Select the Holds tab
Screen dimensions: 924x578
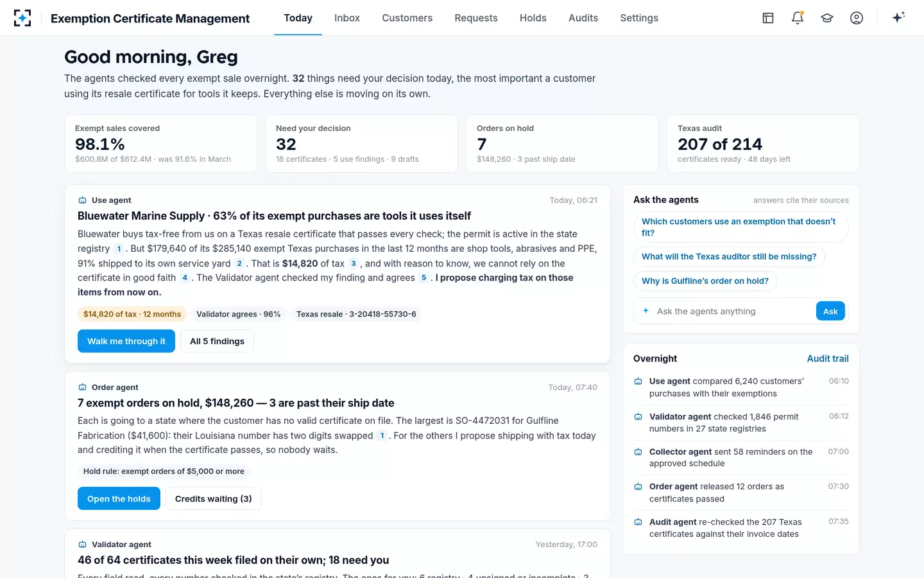(x=533, y=18)
